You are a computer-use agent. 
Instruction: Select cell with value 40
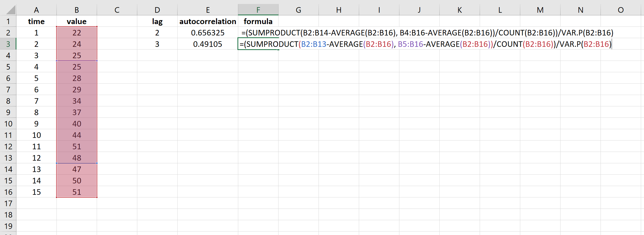coord(77,124)
